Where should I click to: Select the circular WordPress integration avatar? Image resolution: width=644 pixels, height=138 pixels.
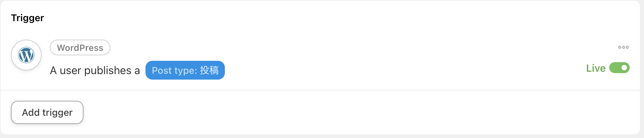(x=26, y=55)
